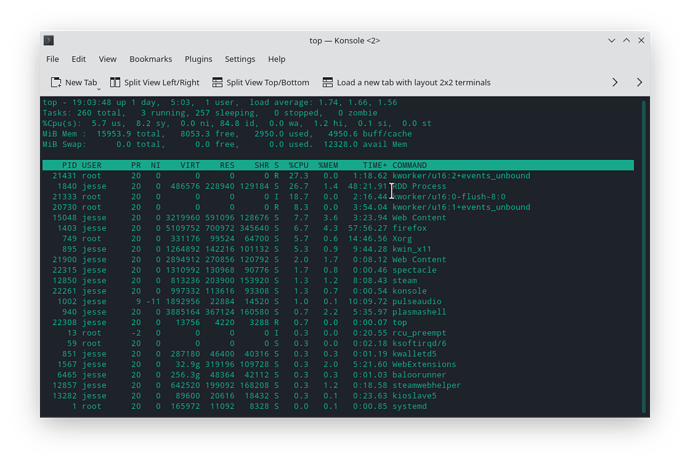690x465 pixels.
Task: Open the Plugins menu
Action: pos(198,59)
